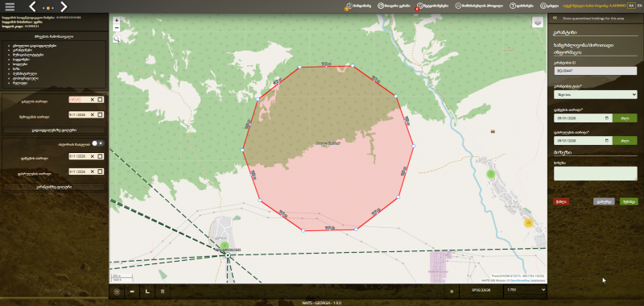Open calendar picker of end date field
Image resolution: width=644 pixels, height=306 pixels.
coord(607,141)
